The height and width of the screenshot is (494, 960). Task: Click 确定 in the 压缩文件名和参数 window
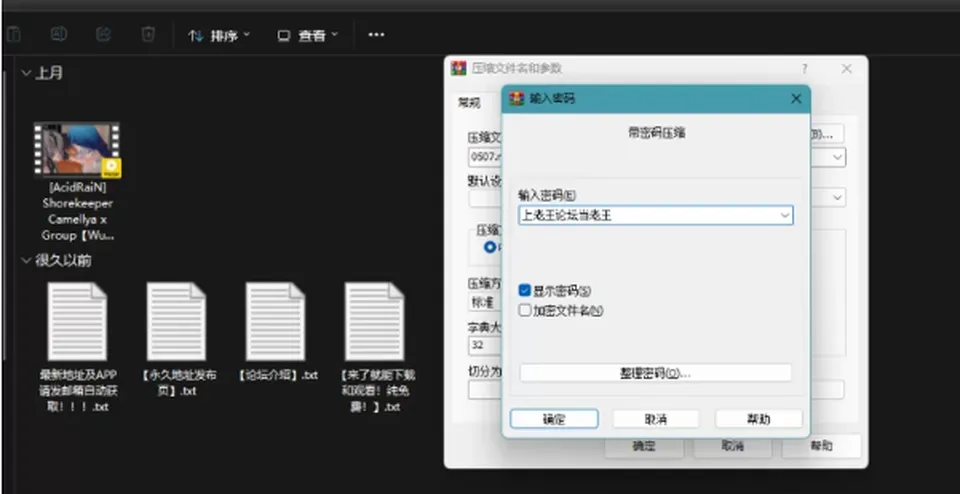click(644, 446)
